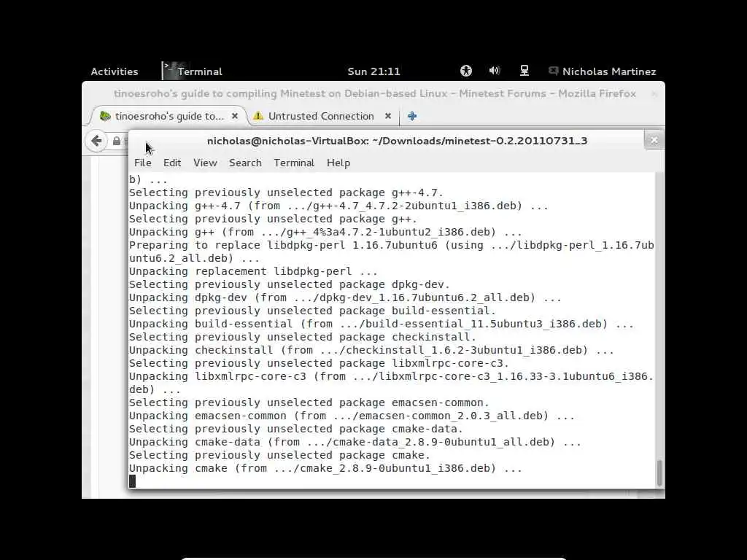Open a new Firefox tab with plus icon

click(412, 116)
